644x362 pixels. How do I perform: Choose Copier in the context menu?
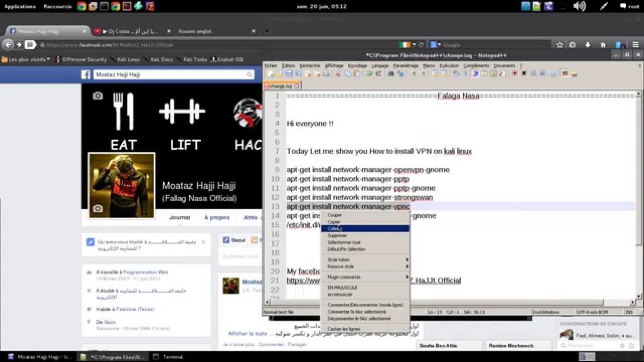[x=365, y=222]
